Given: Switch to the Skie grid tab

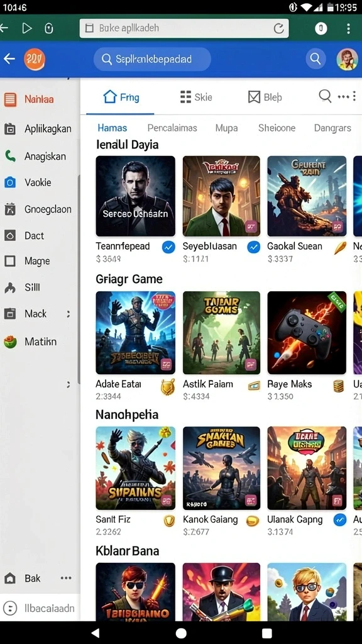Looking at the screenshot, I should tap(196, 97).
